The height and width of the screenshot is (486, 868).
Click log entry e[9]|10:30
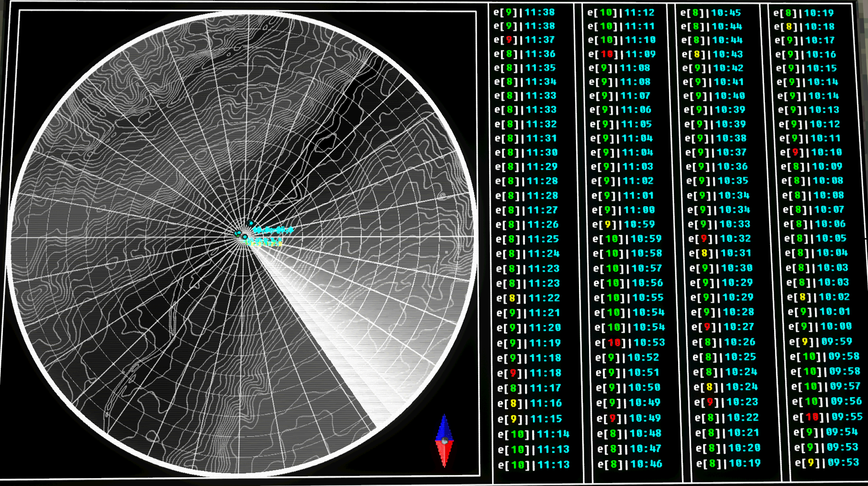point(721,268)
